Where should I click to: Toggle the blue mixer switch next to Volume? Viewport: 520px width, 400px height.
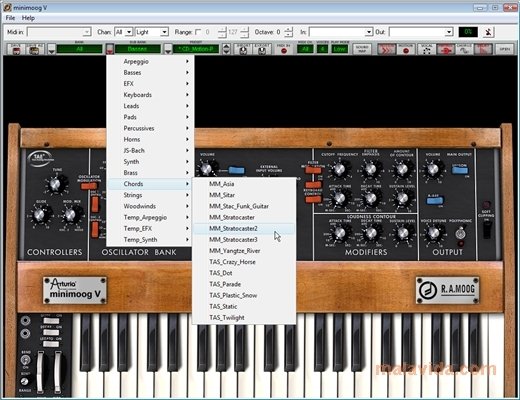click(236, 170)
